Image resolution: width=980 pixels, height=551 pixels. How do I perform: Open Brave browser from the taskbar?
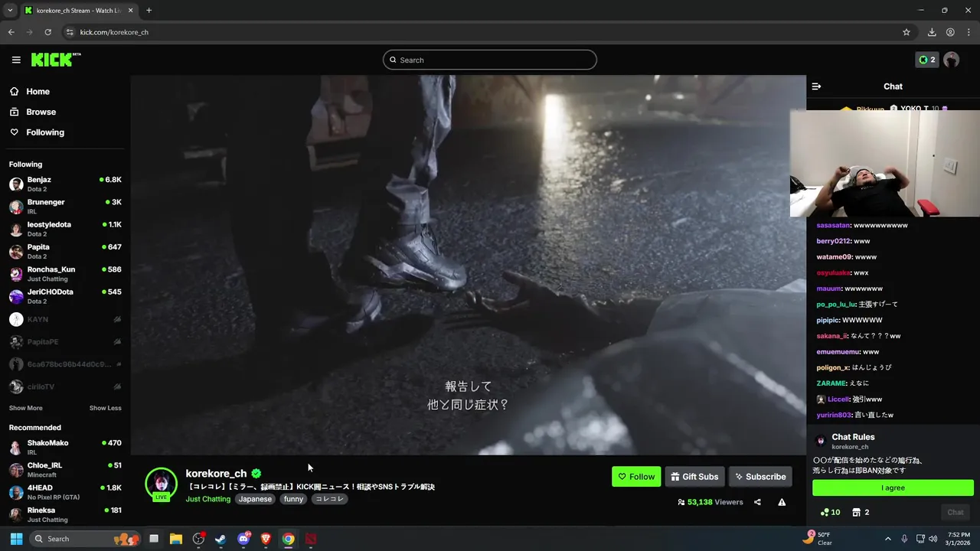click(266, 539)
